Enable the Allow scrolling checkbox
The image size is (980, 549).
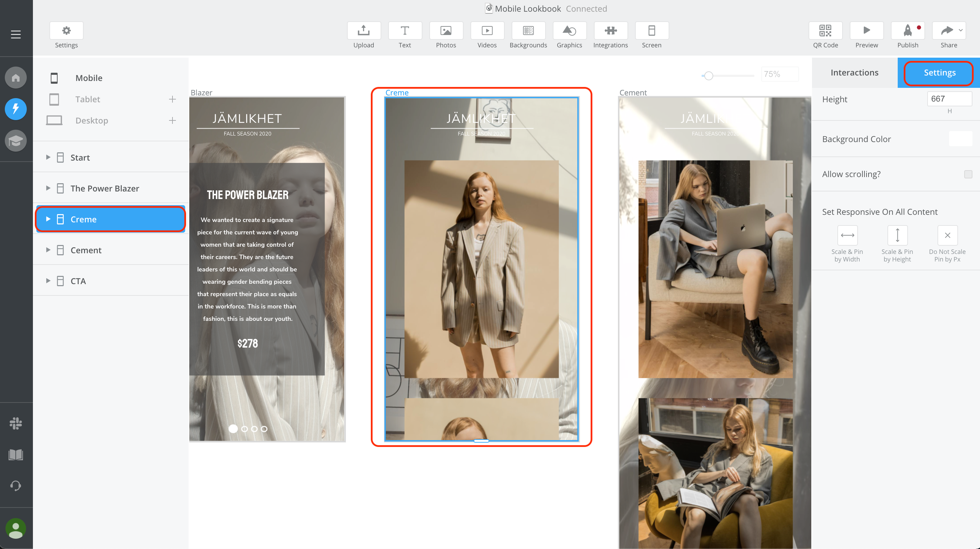968,174
